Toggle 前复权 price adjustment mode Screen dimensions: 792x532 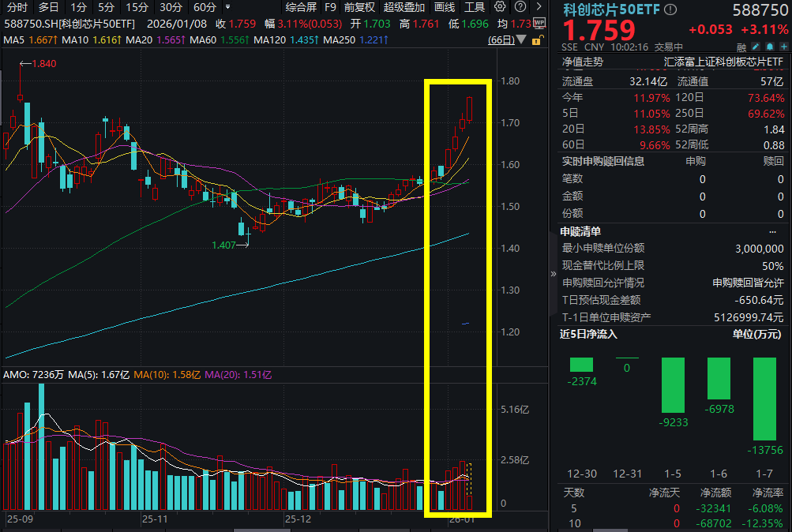[x=359, y=7]
